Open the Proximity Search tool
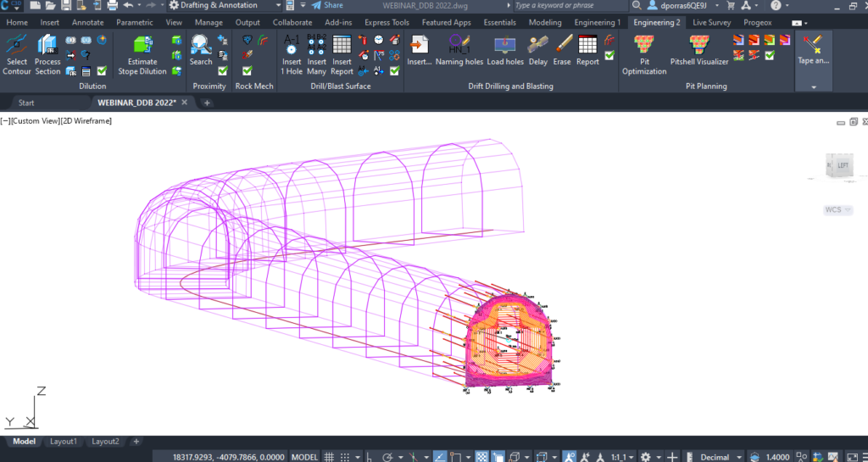Screen dimensions: 868x462 (x=200, y=50)
